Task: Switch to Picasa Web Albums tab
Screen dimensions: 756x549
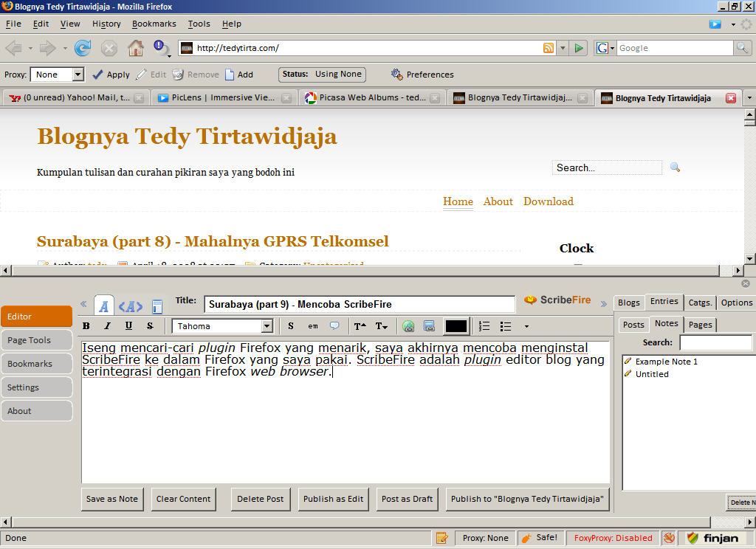Action: pyautogui.click(x=372, y=98)
